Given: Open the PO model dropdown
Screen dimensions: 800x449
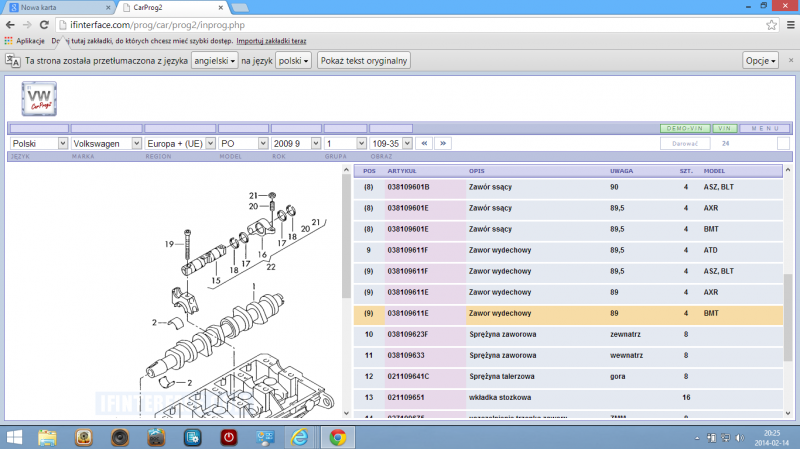Looking at the screenshot, I should (243, 143).
